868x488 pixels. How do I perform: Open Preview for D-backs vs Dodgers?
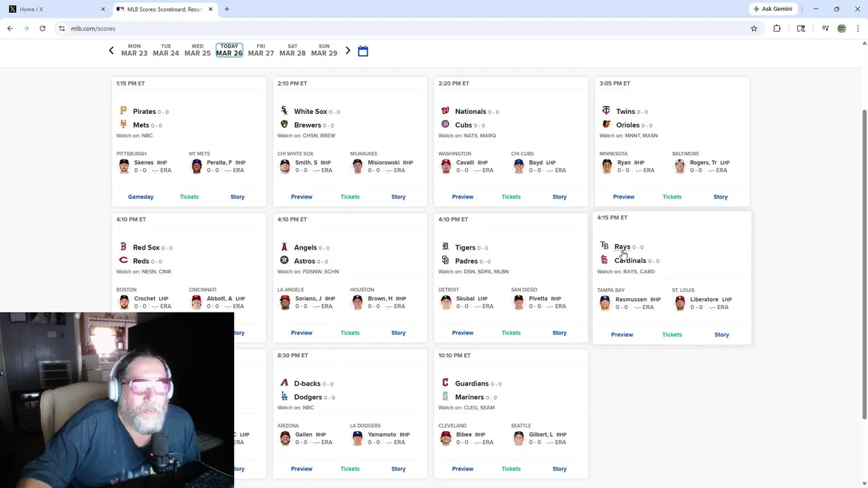coord(302,469)
